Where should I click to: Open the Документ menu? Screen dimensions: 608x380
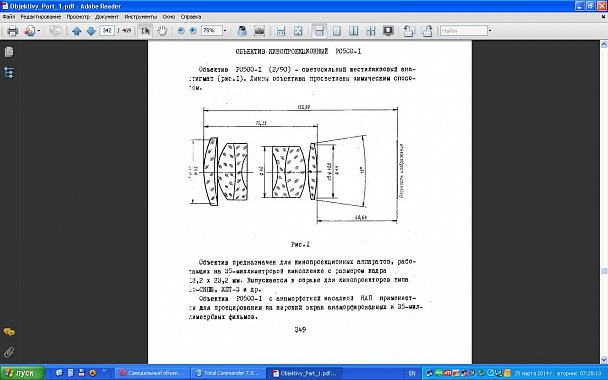click(x=107, y=17)
